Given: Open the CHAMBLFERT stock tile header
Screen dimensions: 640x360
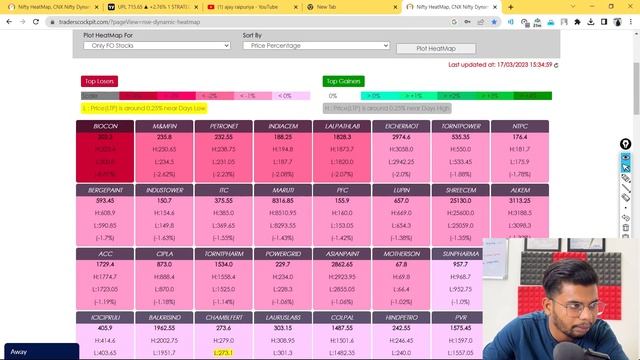Looking at the screenshot, I should click(x=224, y=317).
